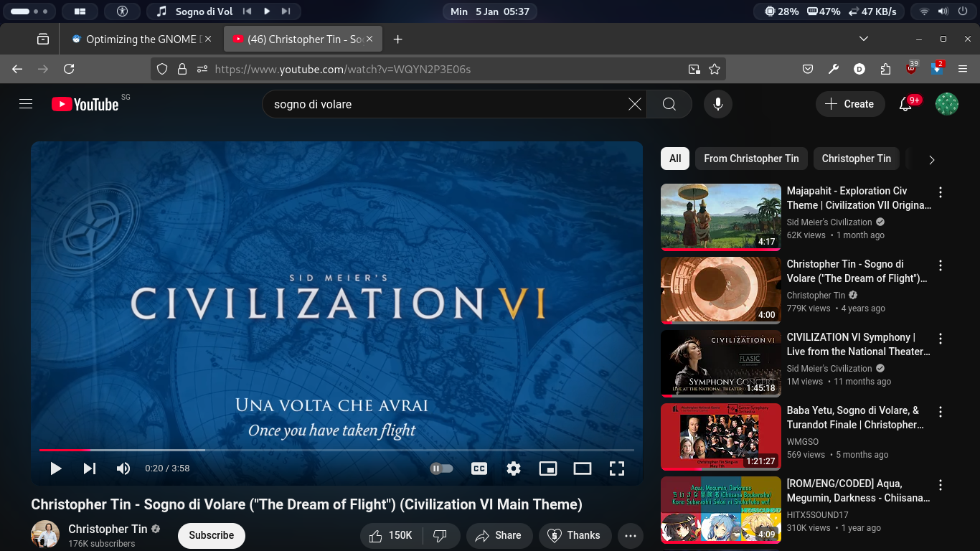Subscribe to Christopher Tin channel
980x551 pixels.
pyautogui.click(x=212, y=535)
